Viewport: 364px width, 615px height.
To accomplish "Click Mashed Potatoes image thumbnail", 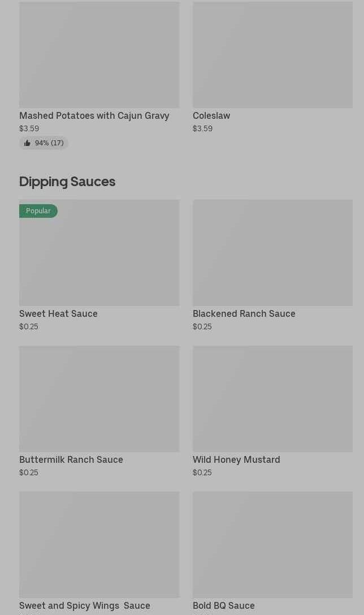I will (99, 54).
